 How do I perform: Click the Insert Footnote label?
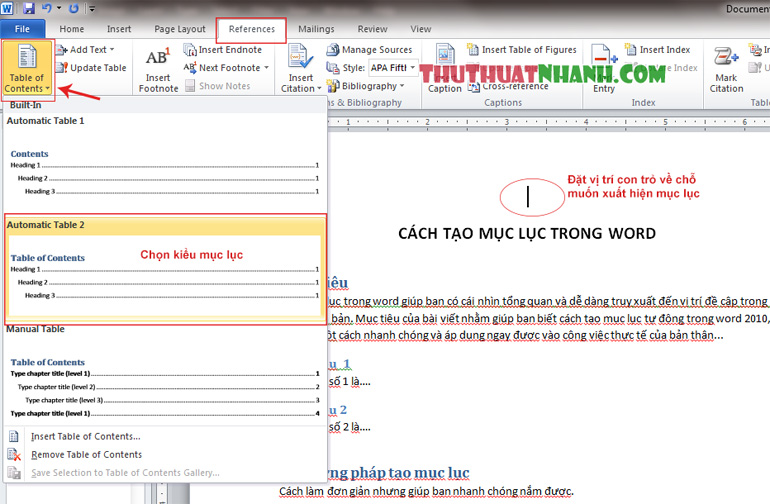158,83
